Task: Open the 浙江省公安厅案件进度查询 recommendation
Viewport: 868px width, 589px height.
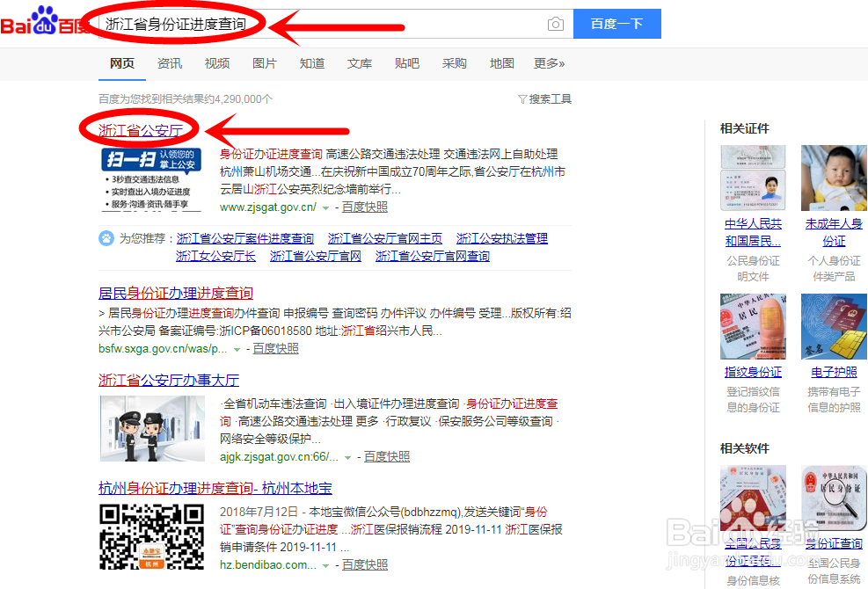Action: point(245,238)
